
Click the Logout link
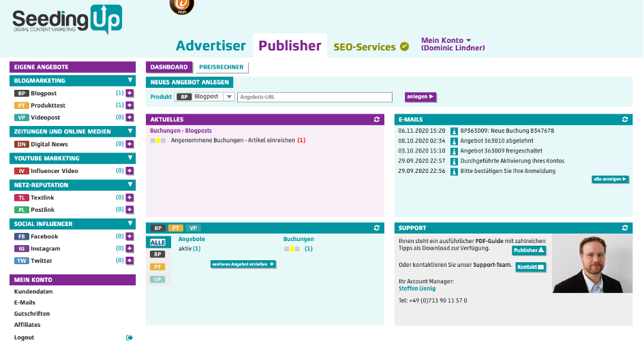coord(25,337)
